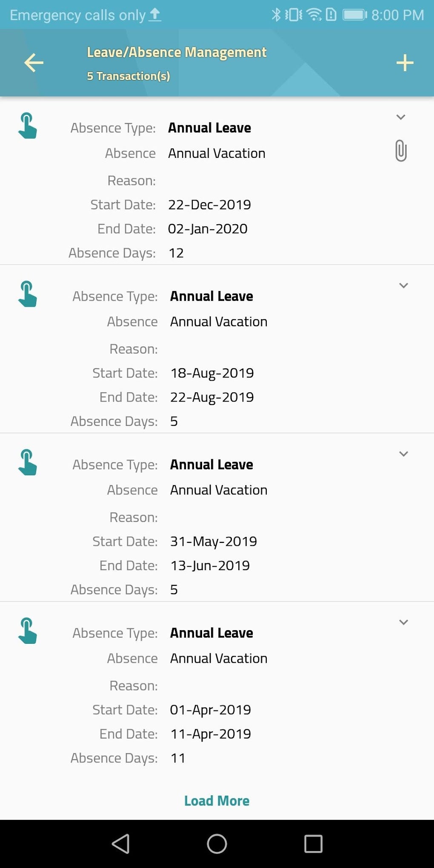Click Load More link
Viewport: 434px width, 868px height.
[x=217, y=801]
